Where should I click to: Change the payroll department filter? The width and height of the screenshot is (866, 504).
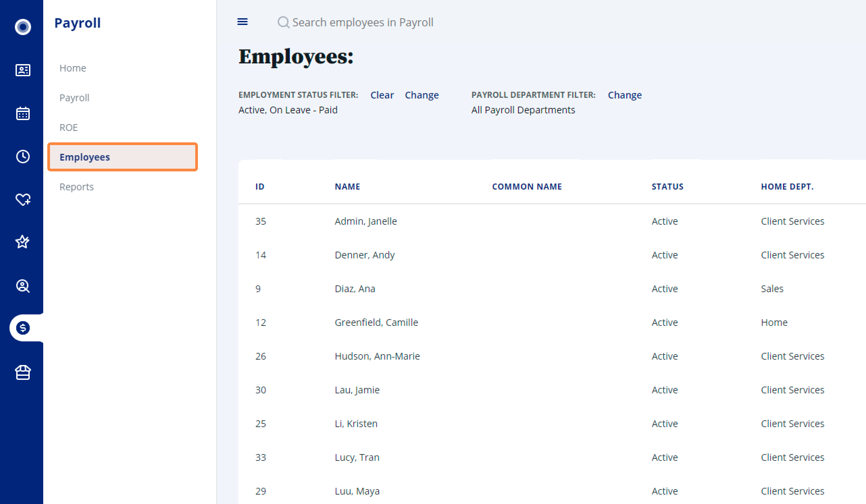pyautogui.click(x=625, y=95)
